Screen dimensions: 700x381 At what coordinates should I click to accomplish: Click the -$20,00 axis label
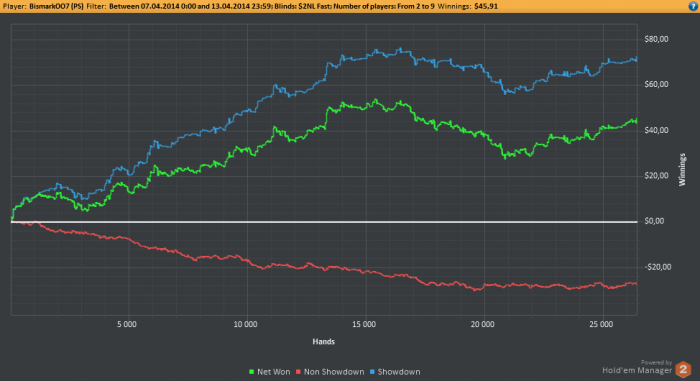click(658, 267)
